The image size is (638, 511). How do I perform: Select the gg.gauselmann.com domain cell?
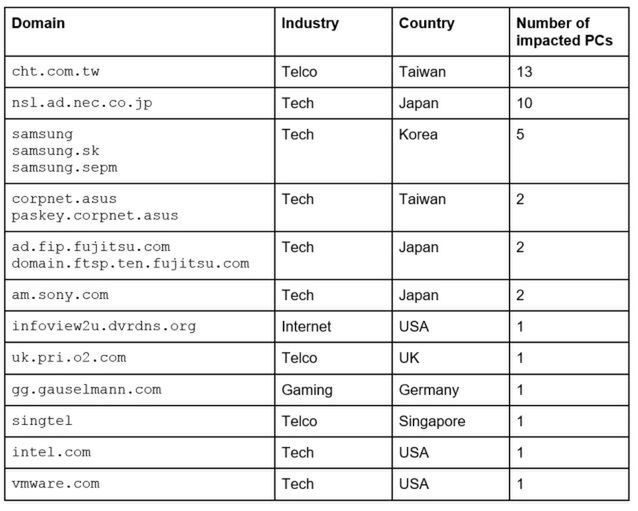click(86, 390)
